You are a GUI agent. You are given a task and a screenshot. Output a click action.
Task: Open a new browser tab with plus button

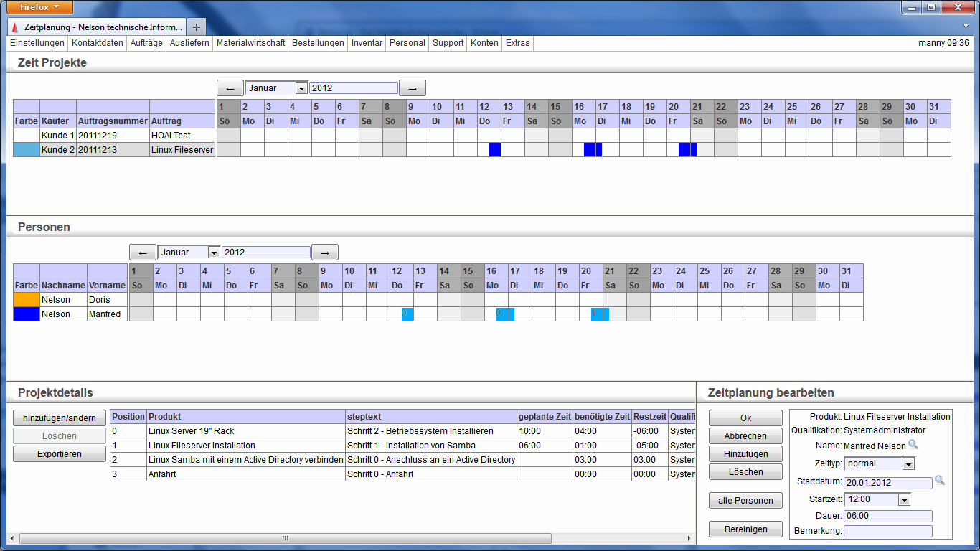197,27
